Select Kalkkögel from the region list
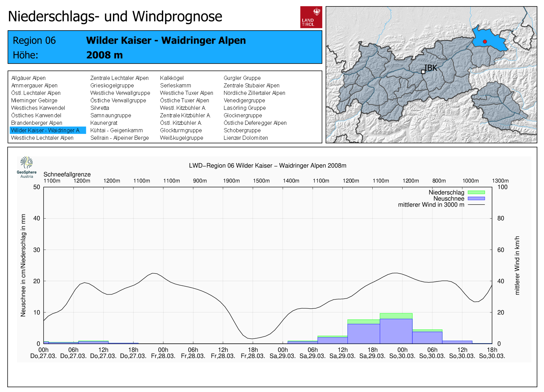The width and height of the screenshot is (544, 392). (x=172, y=78)
